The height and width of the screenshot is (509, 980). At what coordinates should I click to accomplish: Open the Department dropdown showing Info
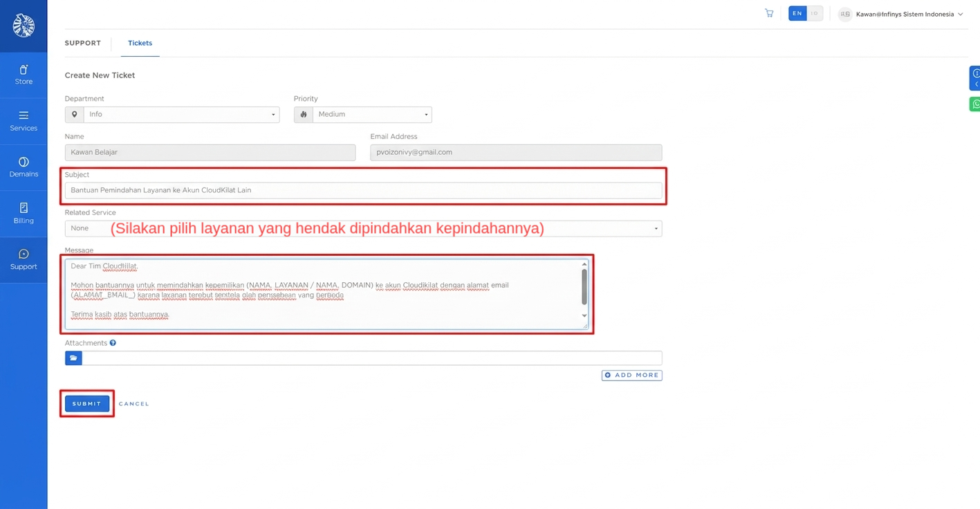pyautogui.click(x=181, y=115)
